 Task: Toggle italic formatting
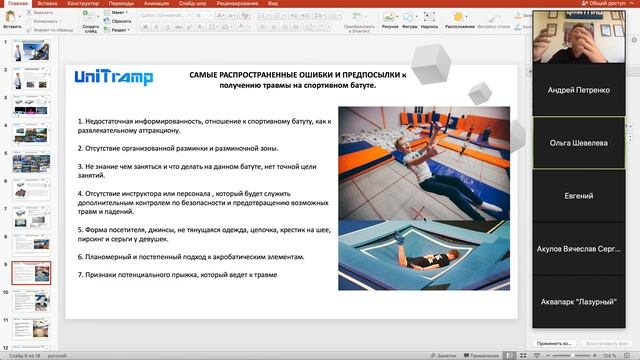coord(156,27)
